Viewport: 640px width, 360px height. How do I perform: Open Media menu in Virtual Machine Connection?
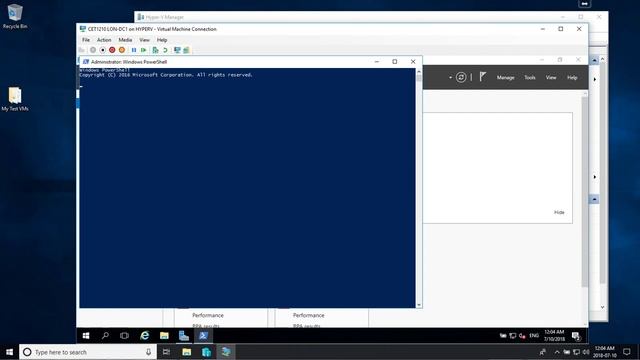tap(125, 40)
